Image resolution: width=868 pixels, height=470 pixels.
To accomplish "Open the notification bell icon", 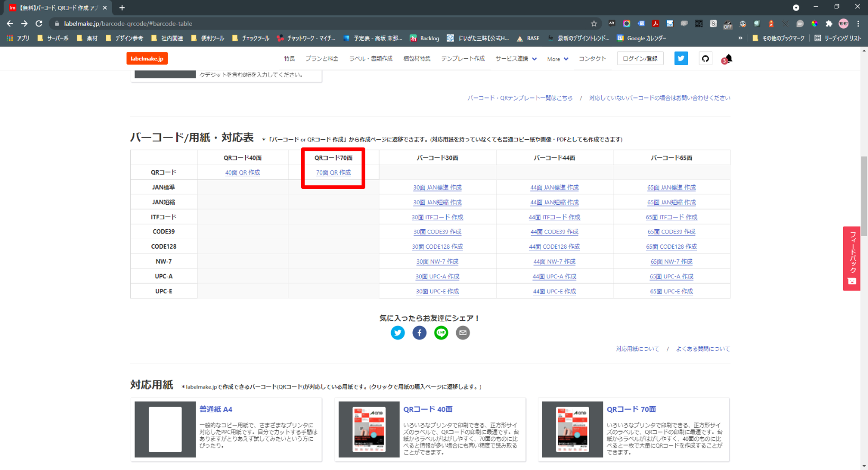I will [728, 59].
